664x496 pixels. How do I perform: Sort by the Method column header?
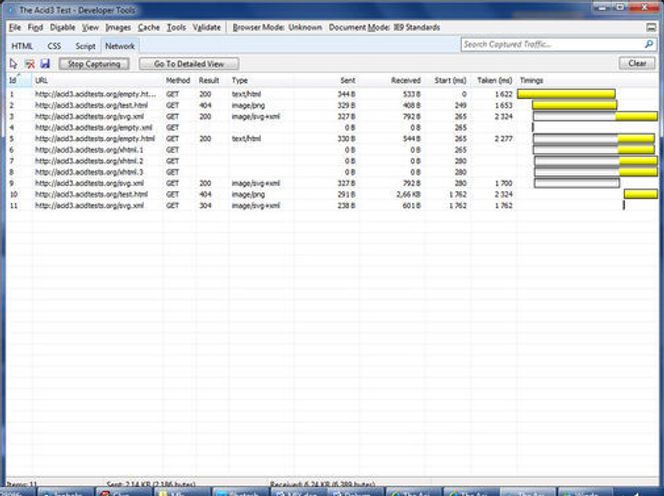point(178,80)
